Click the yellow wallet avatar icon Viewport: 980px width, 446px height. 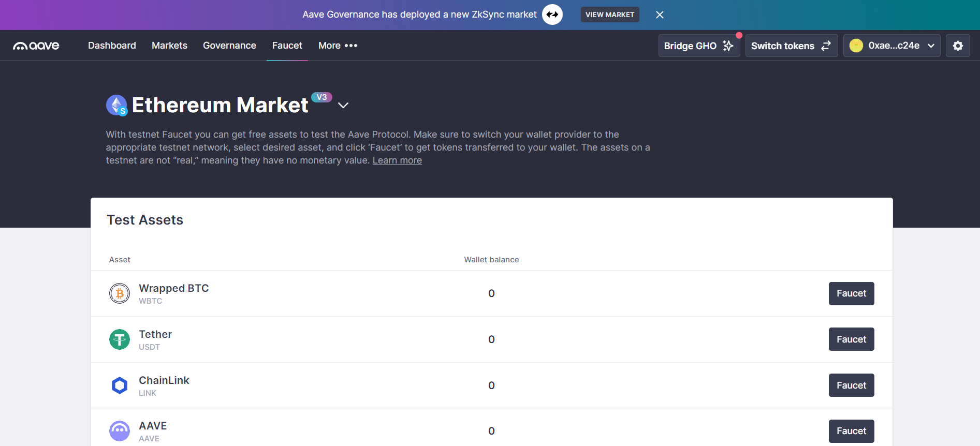pos(856,46)
